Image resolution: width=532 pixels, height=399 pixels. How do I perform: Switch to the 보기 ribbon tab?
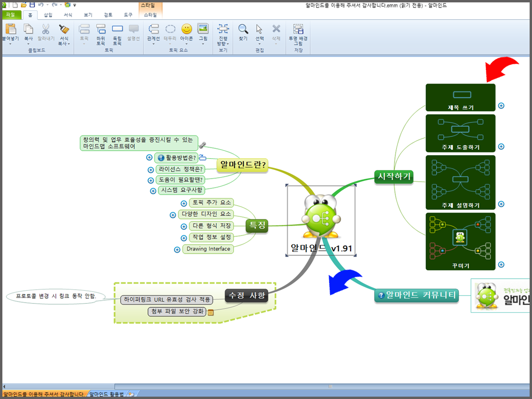88,15
